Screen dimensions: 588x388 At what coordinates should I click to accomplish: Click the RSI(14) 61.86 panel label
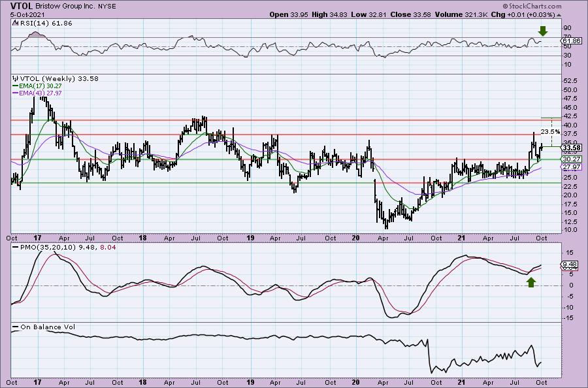(45, 24)
